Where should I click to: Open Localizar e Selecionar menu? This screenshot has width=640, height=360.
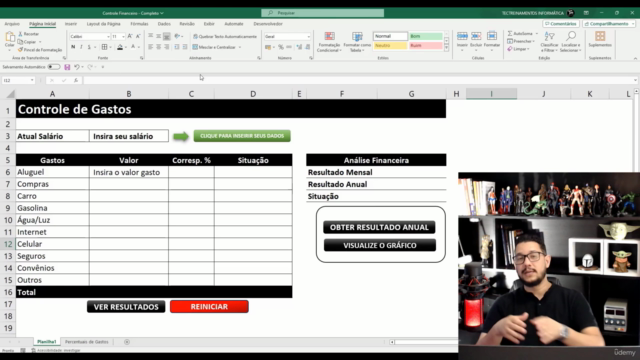tap(571, 42)
